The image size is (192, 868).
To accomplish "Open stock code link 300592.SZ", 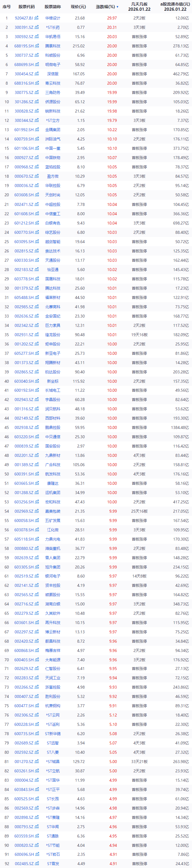I will pyautogui.click(x=24, y=37).
